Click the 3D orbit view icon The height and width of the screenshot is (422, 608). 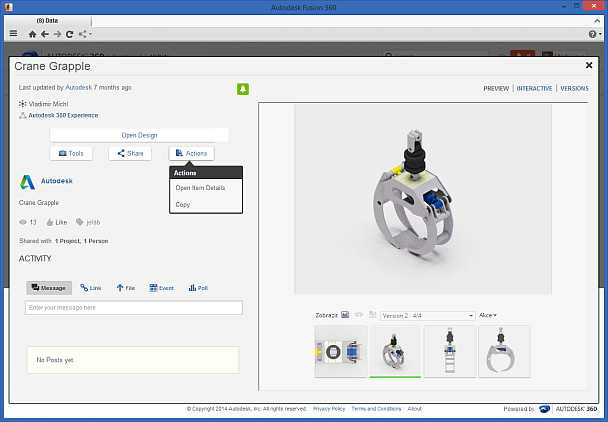[359, 315]
